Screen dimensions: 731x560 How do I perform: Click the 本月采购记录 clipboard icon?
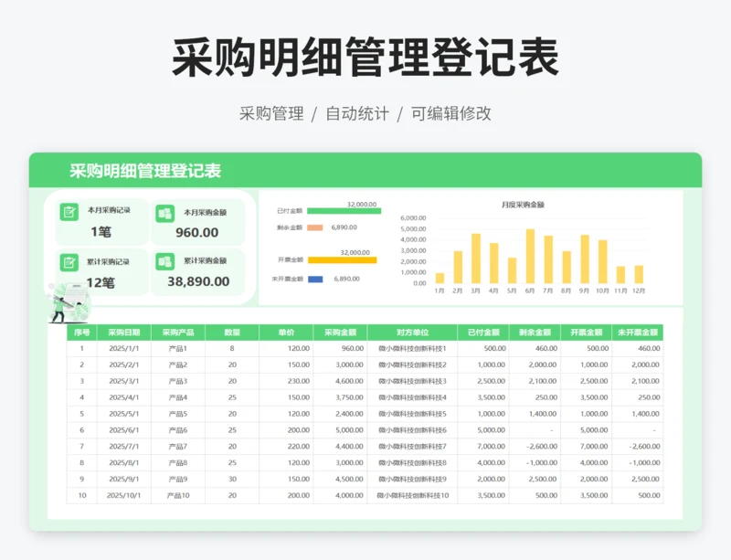pyautogui.click(x=69, y=213)
